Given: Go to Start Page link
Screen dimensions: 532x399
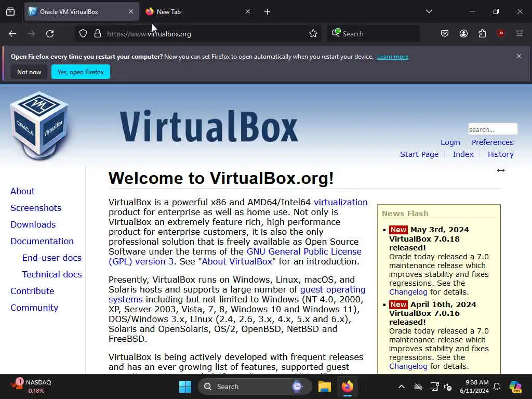Looking at the screenshot, I should 419,154.
